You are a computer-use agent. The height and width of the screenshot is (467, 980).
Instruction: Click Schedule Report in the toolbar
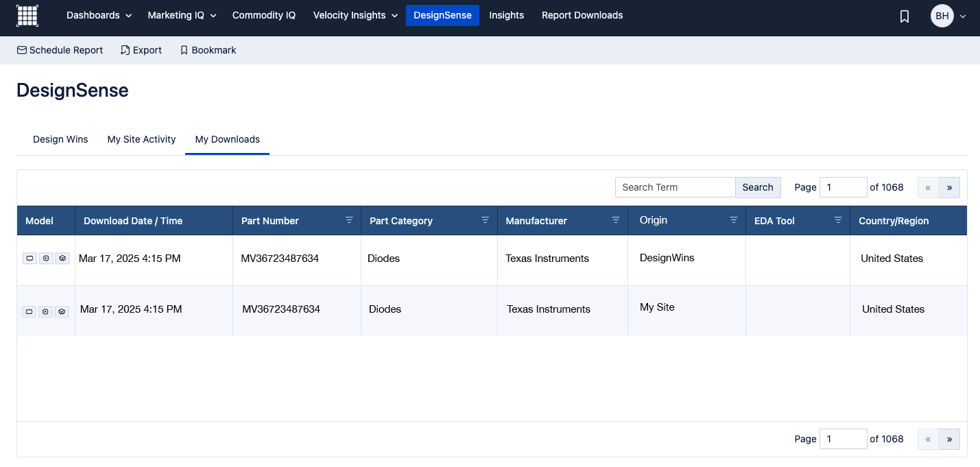pos(60,50)
